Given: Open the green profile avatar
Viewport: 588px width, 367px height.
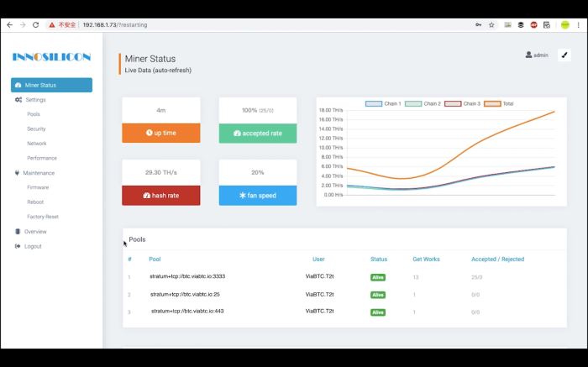Looking at the screenshot, I should point(564,24).
